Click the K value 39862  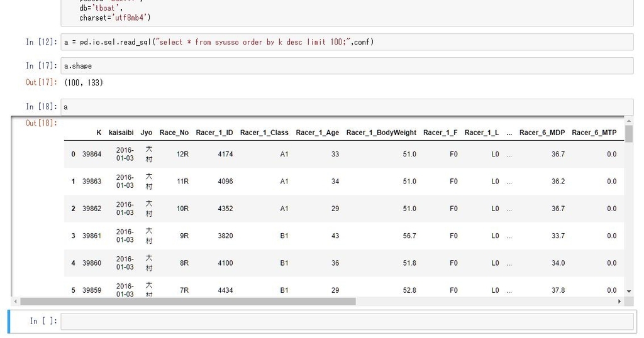pos(92,209)
